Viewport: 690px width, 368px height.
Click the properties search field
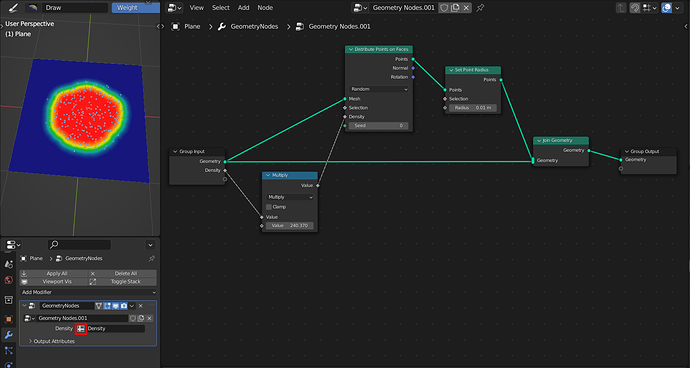pos(80,245)
